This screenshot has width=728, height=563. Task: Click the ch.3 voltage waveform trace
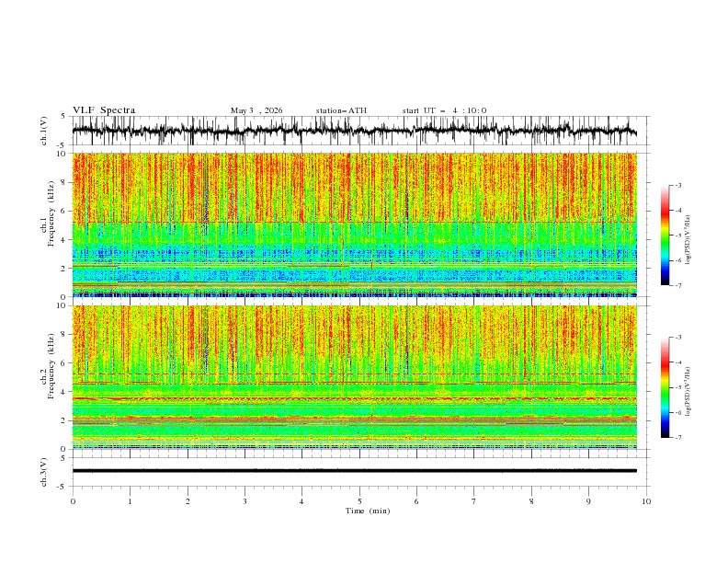(354, 471)
